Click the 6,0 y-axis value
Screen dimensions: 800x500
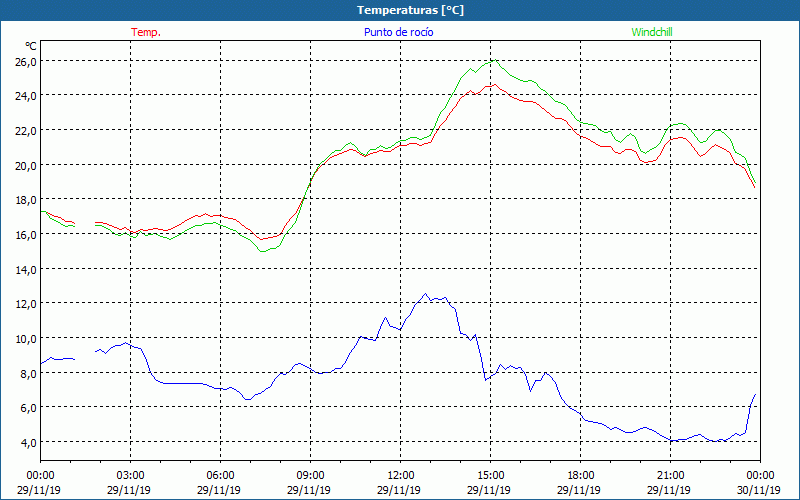coord(29,408)
